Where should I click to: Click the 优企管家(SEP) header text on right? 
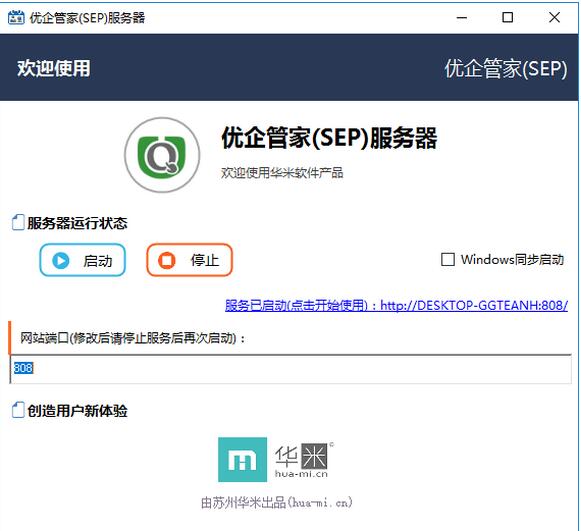click(506, 69)
